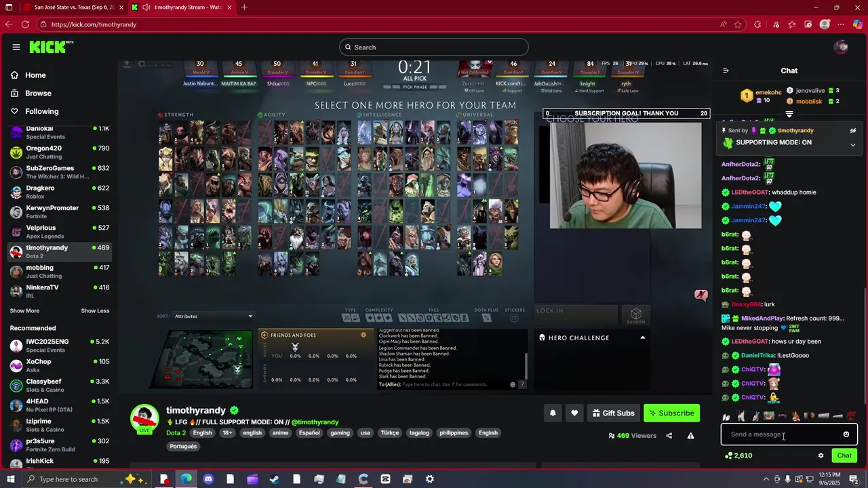Image resolution: width=868 pixels, height=488 pixels.
Task: Collapse the Hero Challenge panel
Action: click(x=642, y=338)
